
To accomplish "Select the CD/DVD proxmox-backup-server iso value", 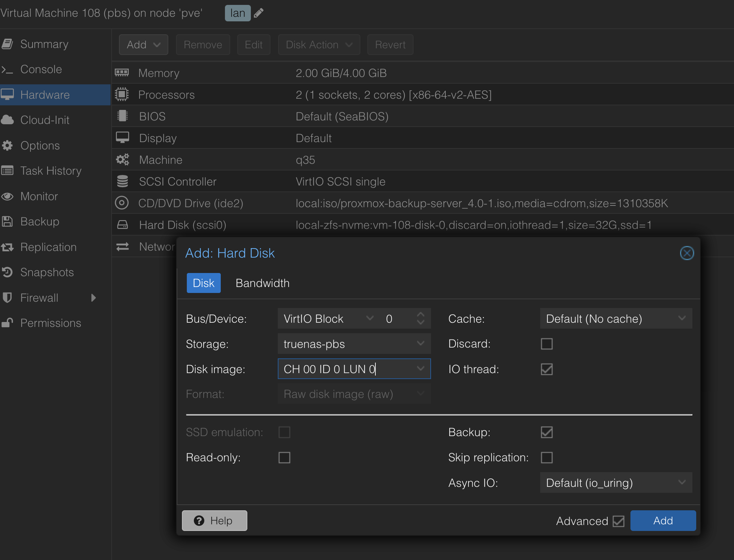I will (x=482, y=203).
